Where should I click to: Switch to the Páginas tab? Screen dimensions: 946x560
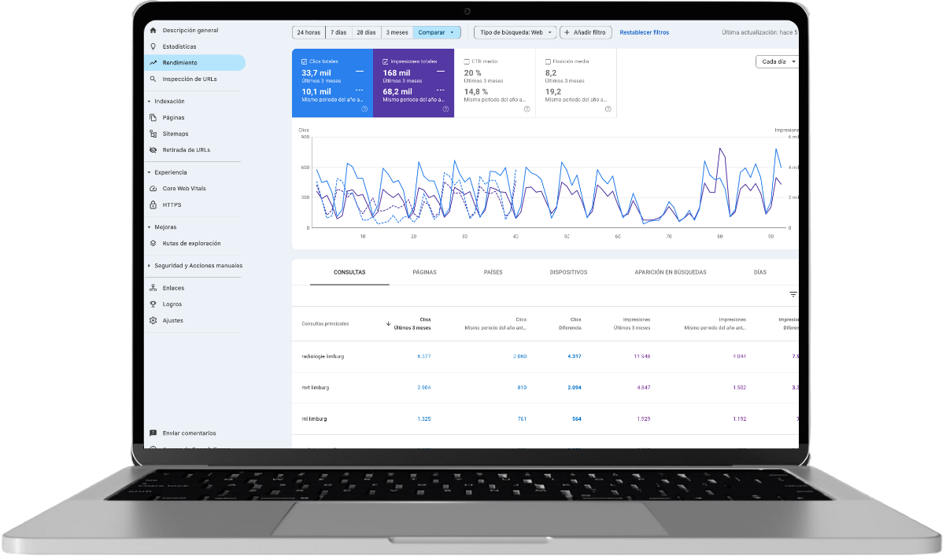click(424, 273)
